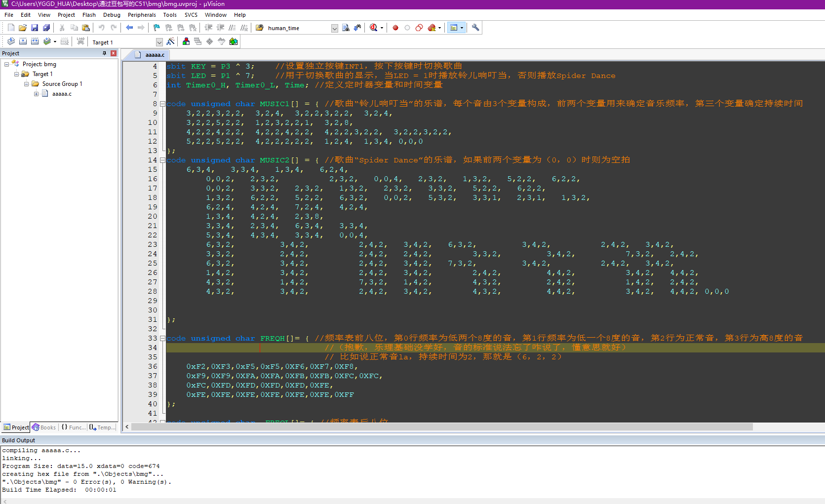Screen dimensions: 825x504
Task: Open Manage Project Items icon
Action: point(186,41)
